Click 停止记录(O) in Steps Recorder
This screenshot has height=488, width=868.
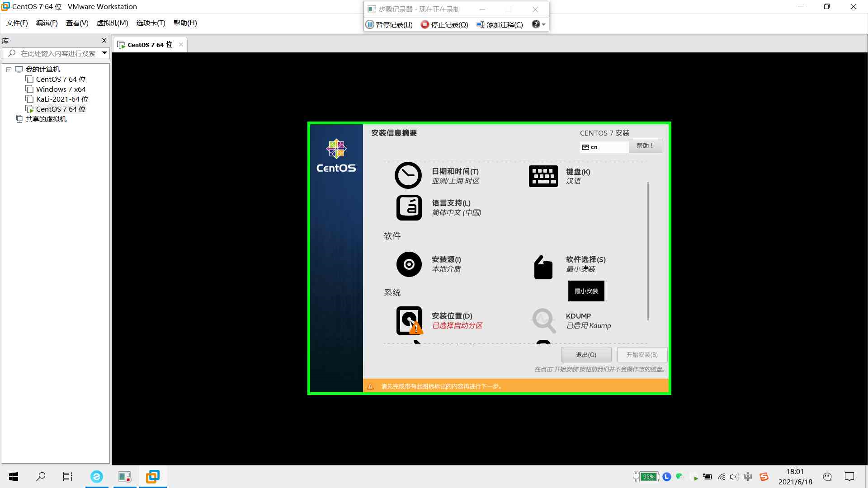[444, 24]
